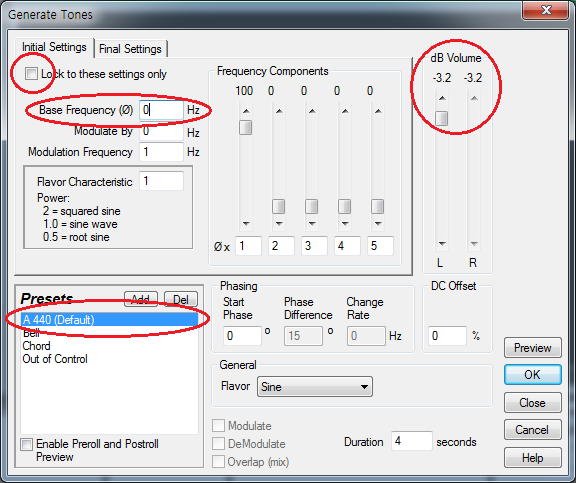Click up arrow of left volume slider
Viewport: 576px width, 483px height.
[442, 98]
